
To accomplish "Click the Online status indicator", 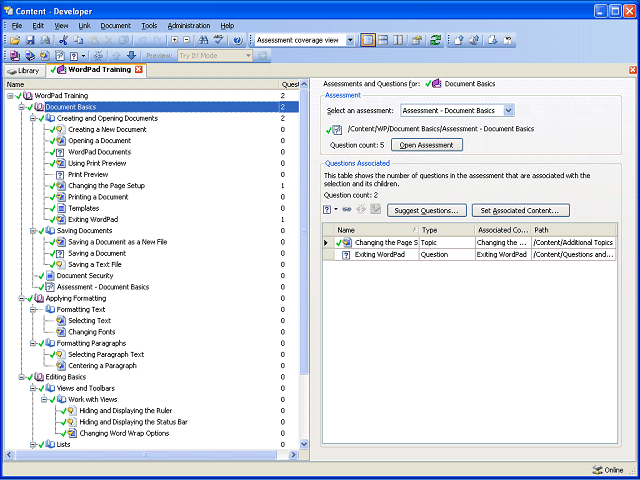I will 608,470.
